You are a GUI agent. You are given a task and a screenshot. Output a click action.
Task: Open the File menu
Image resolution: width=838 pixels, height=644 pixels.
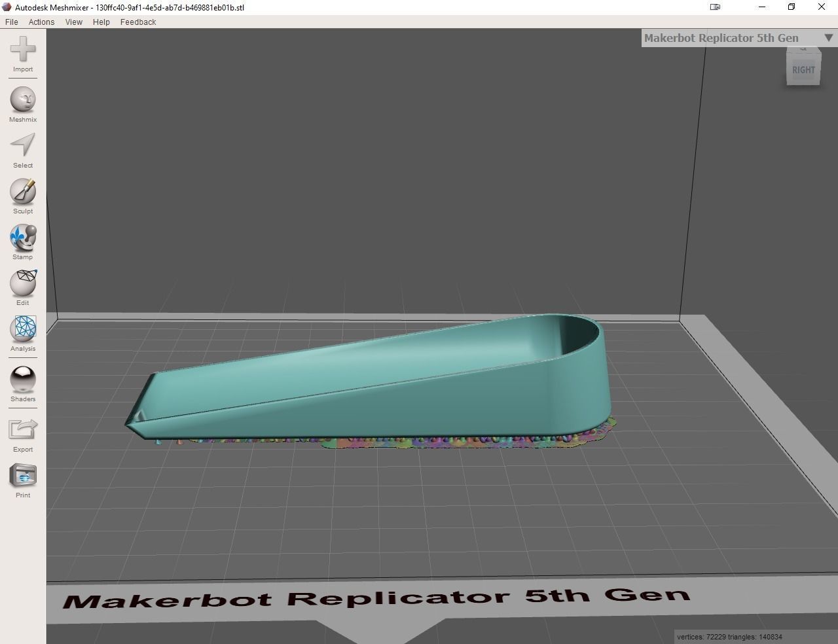[x=11, y=22]
